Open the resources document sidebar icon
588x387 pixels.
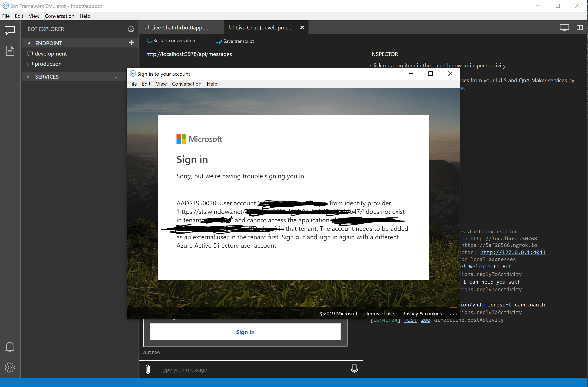(10, 51)
